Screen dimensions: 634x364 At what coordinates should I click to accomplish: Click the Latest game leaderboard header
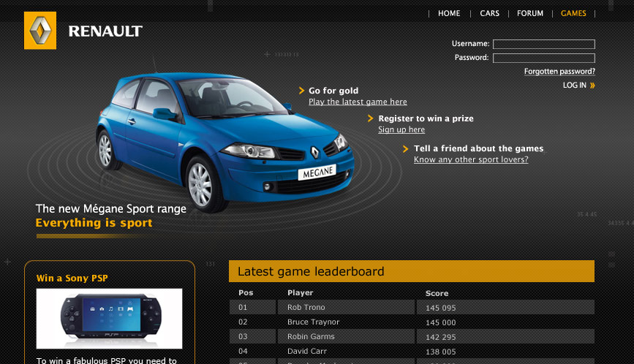pos(412,271)
